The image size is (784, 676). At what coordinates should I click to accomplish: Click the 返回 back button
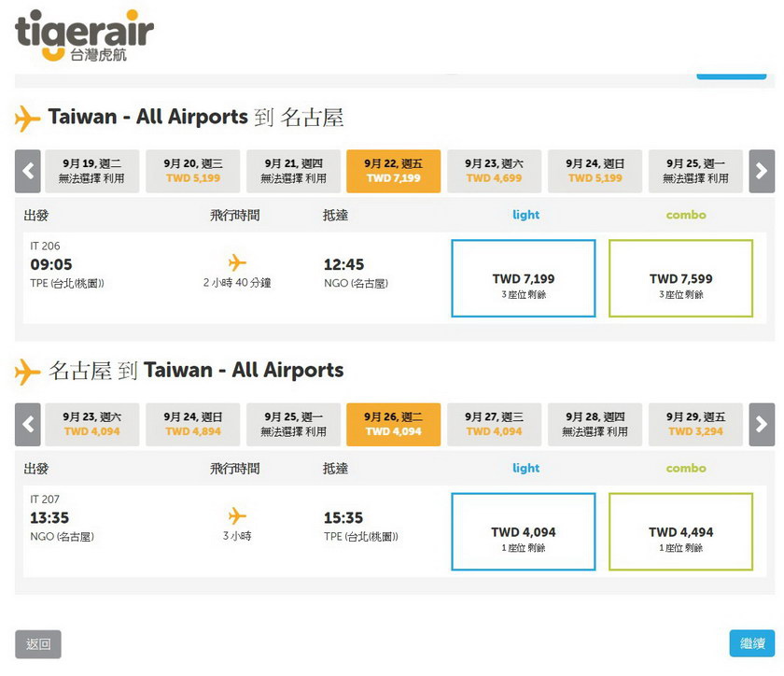(x=38, y=644)
